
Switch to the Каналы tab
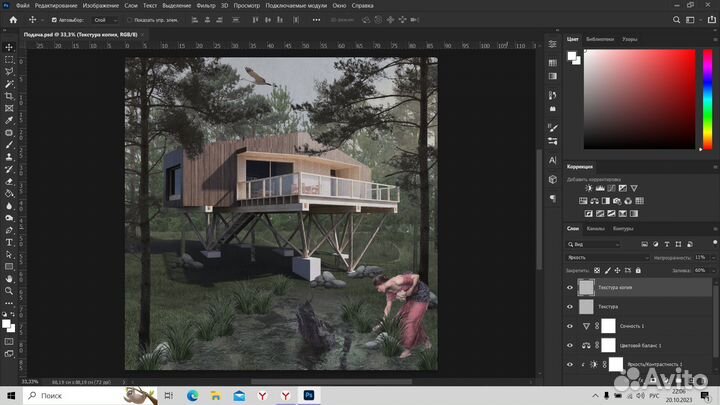click(x=596, y=229)
